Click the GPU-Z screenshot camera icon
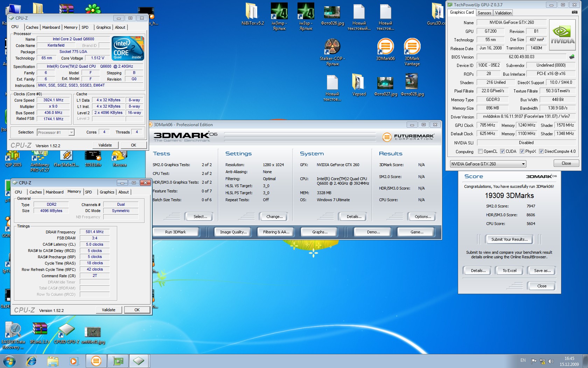The image size is (588, 368). coord(574,12)
